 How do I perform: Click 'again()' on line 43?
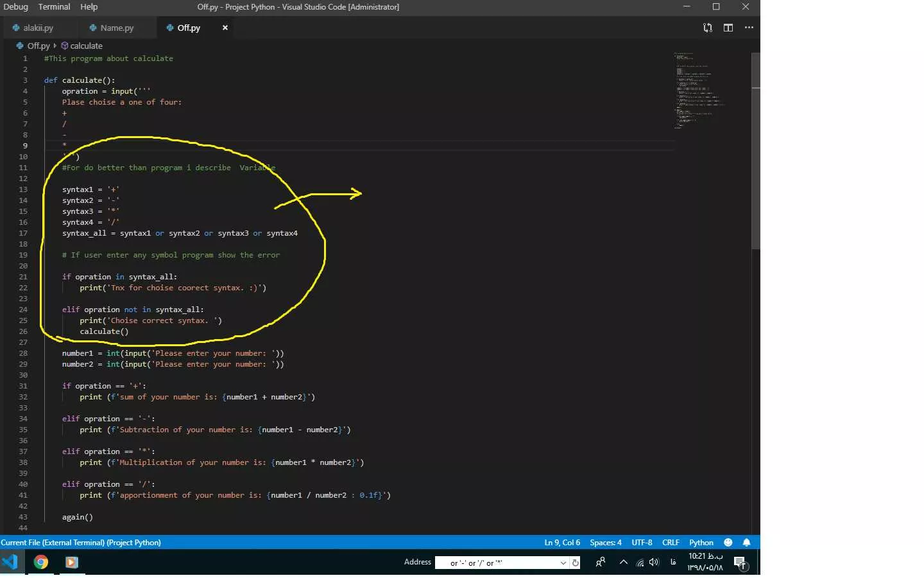pyautogui.click(x=78, y=517)
